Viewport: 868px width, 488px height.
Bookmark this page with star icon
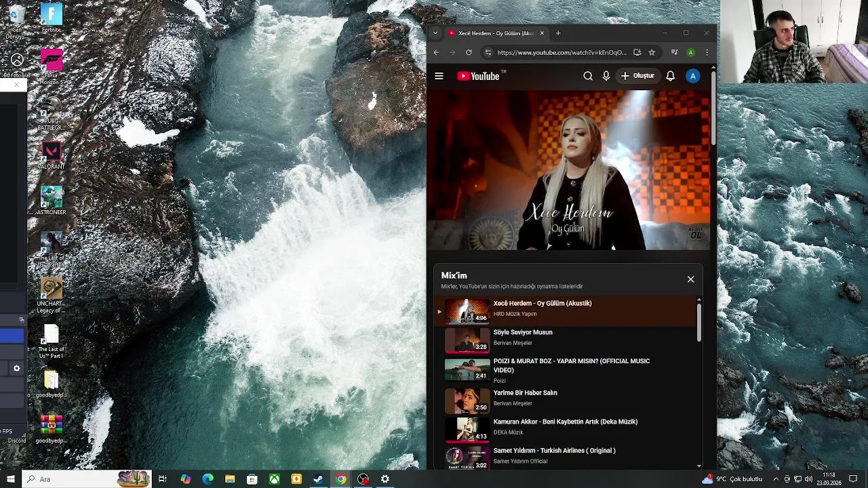pos(652,52)
